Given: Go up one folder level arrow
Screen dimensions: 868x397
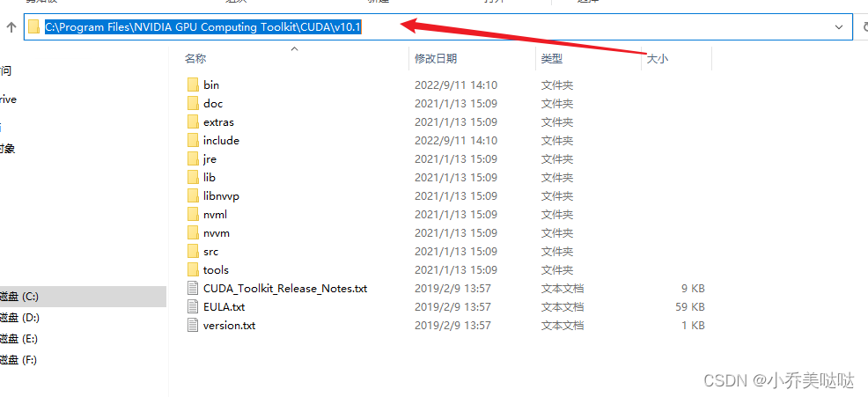Looking at the screenshot, I should 11,27.
